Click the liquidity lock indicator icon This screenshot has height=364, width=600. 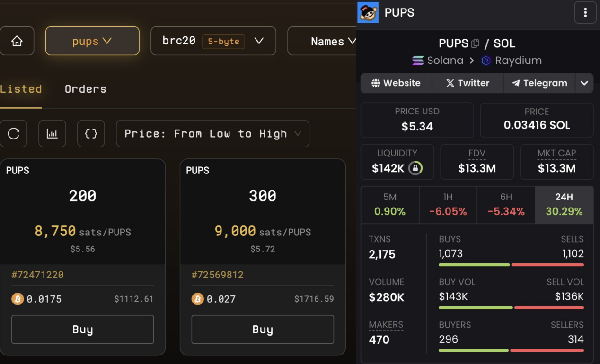coord(415,168)
